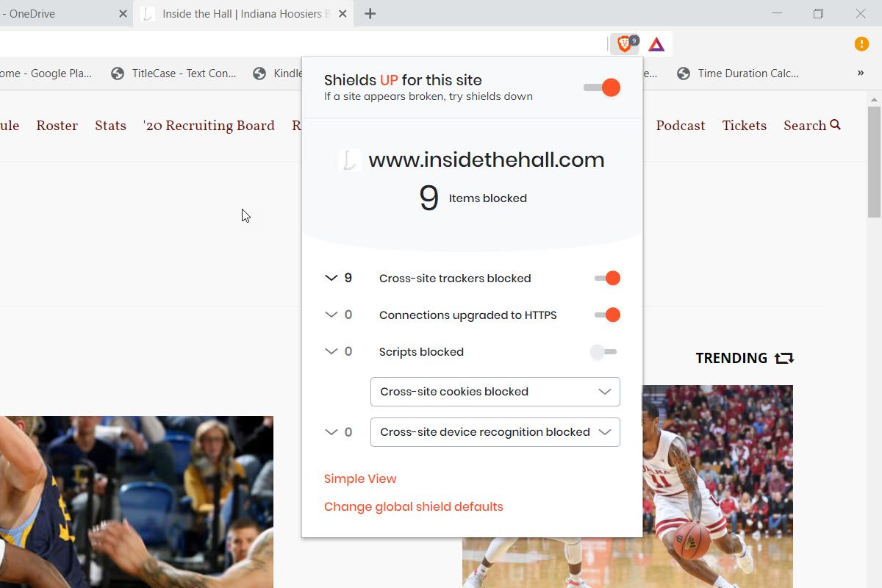This screenshot has width=882, height=588.
Task: Click the Search magnifier icon in site nav
Action: coord(835,125)
